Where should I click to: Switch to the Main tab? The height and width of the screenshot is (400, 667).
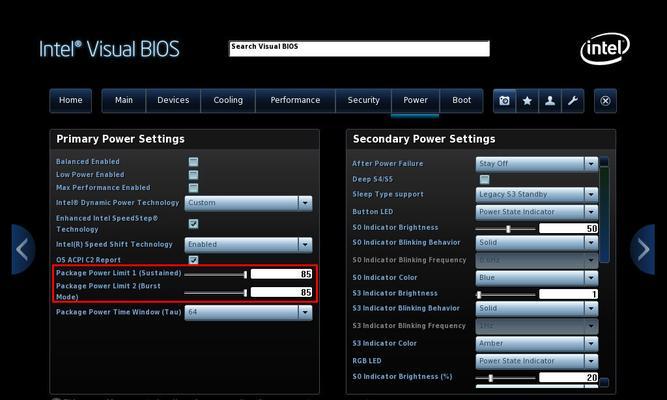pos(124,101)
